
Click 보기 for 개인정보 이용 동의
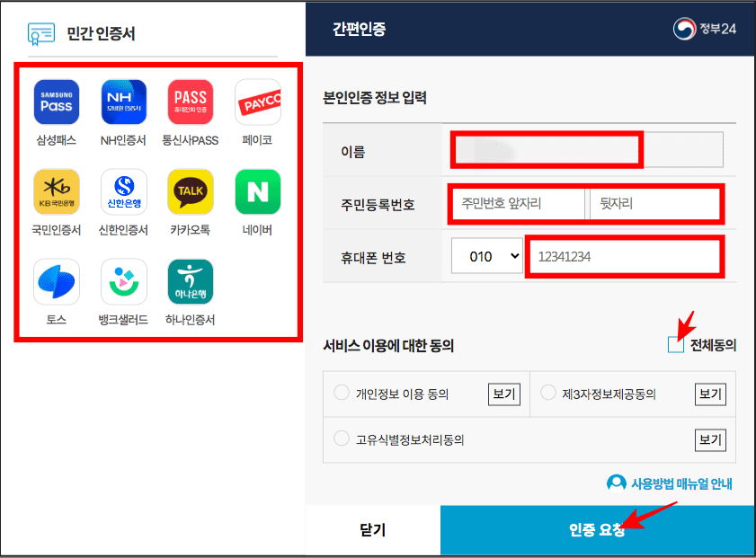point(503,394)
